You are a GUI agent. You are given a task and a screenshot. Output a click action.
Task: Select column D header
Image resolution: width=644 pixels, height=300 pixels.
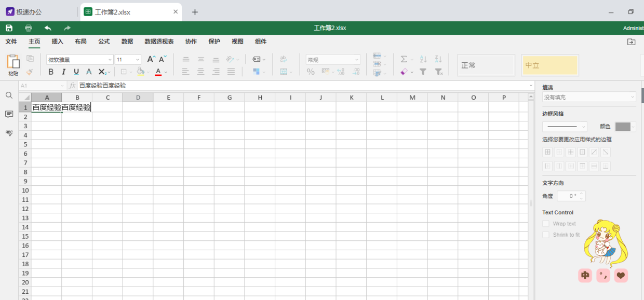click(x=138, y=98)
